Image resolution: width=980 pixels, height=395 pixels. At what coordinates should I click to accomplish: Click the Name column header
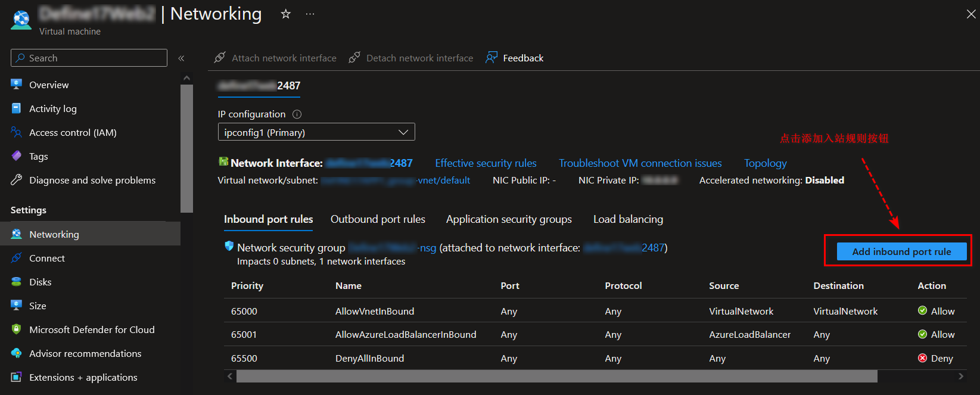[349, 286]
